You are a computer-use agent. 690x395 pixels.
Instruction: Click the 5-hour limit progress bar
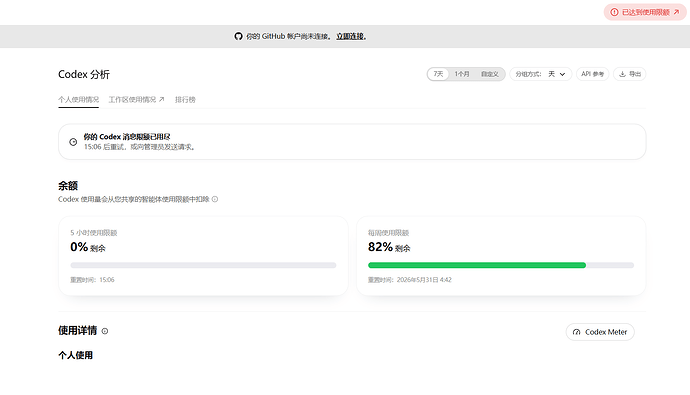point(203,265)
